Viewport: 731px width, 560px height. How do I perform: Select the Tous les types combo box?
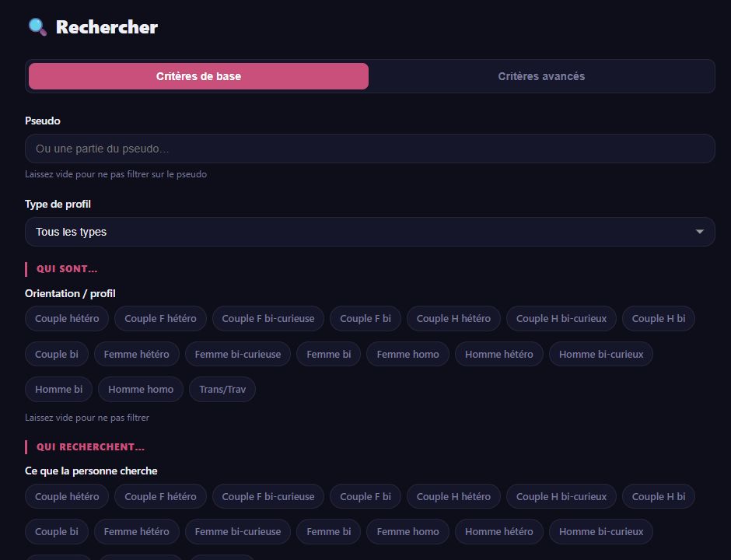click(x=369, y=232)
